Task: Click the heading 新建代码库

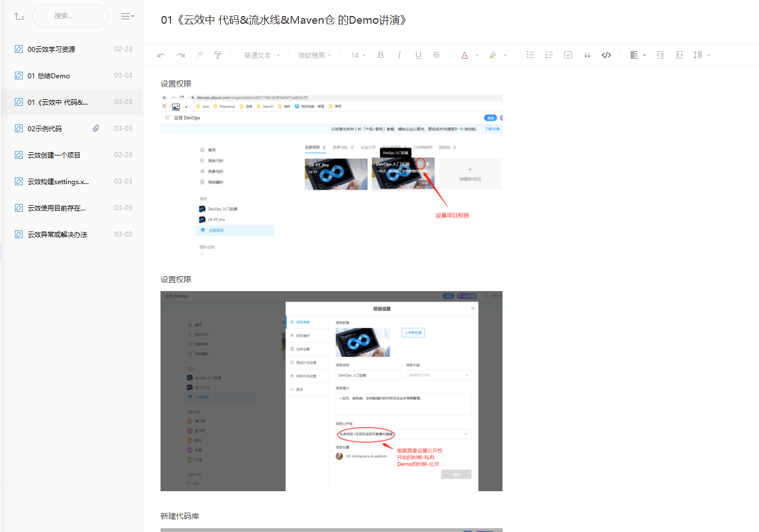Action: click(x=180, y=516)
